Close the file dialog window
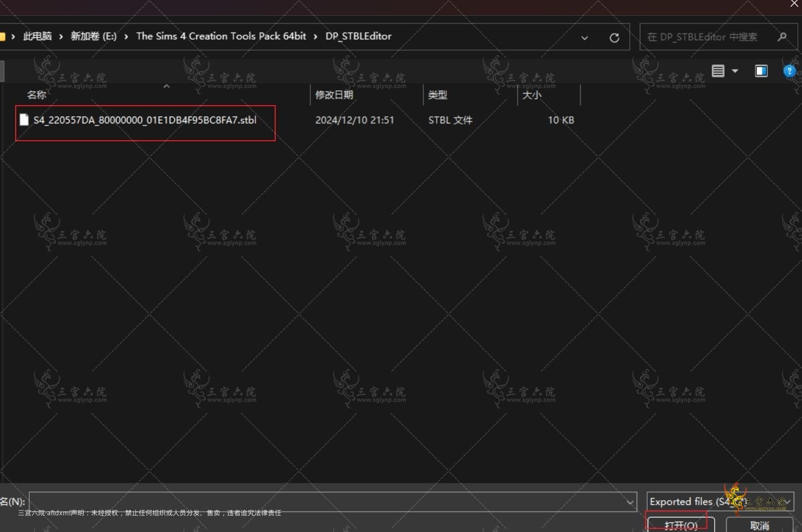Image resolution: width=802 pixels, height=532 pixels. click(x=794, y=4)
